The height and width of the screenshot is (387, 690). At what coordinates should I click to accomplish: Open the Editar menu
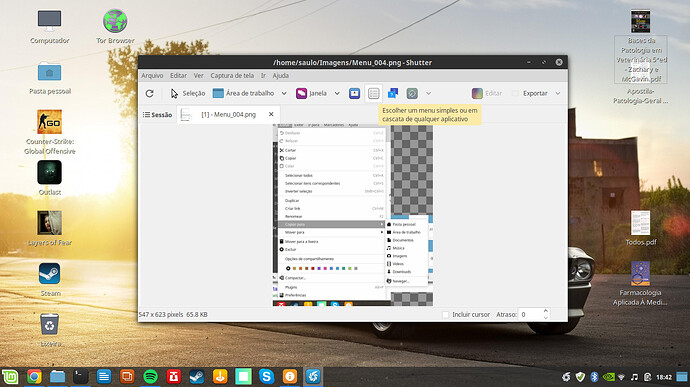tap(178, 76)
